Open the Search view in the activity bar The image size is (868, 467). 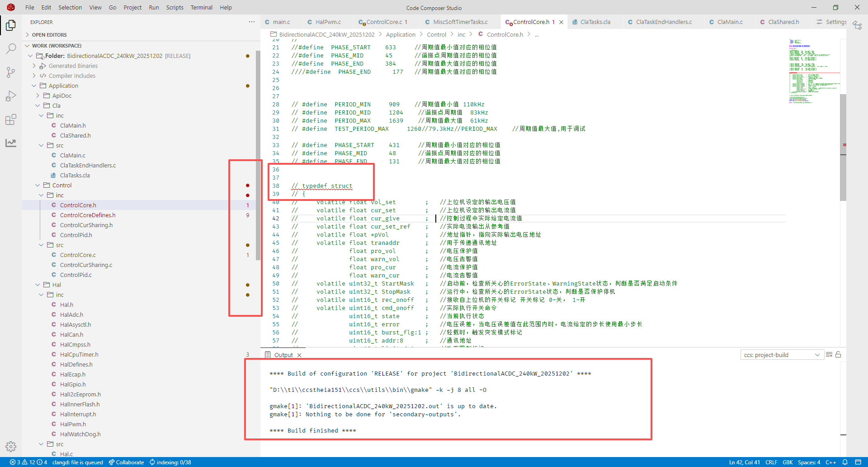[x=11, y=49]
